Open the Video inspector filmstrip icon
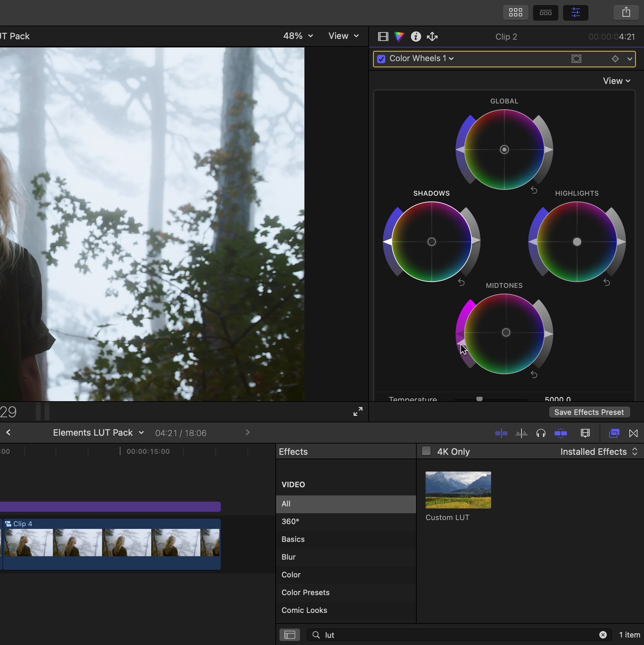 point(383,37)
